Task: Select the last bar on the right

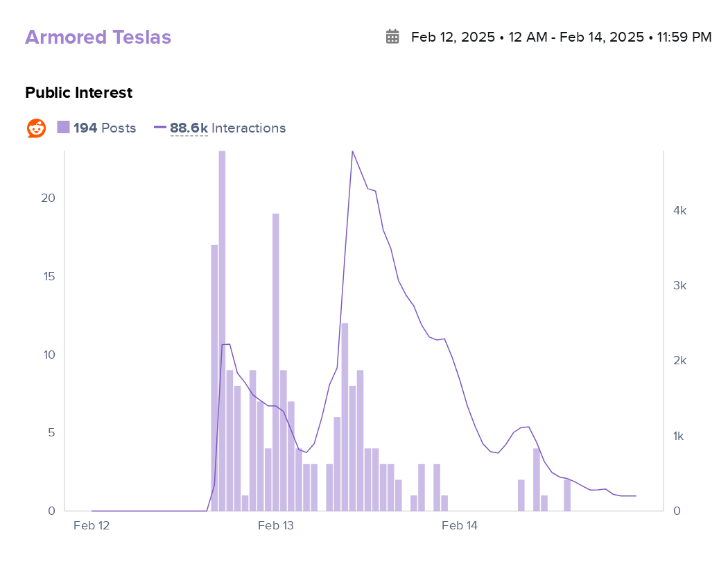Action: [x=566, y=495]
